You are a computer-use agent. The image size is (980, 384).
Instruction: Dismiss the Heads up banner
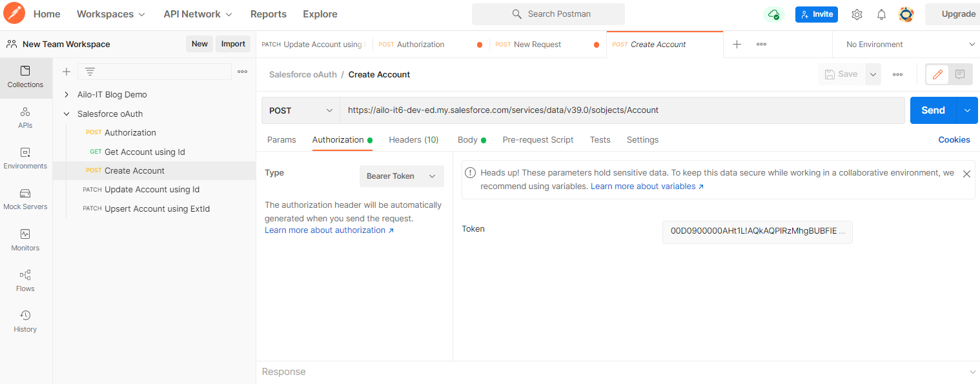pos(966,174)
